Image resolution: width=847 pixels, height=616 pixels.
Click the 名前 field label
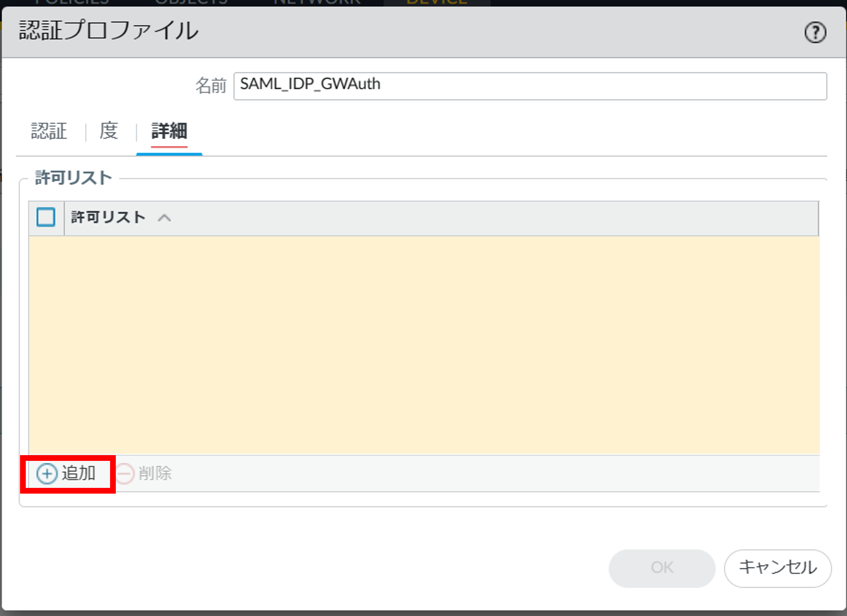(x=210, y=86)
